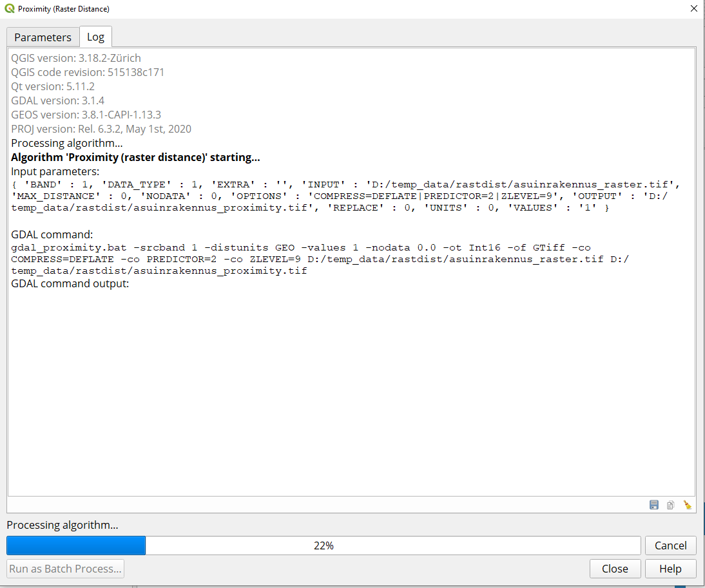Click Run as Batch Process button
The image size is (705, 588).
(65, 569)
